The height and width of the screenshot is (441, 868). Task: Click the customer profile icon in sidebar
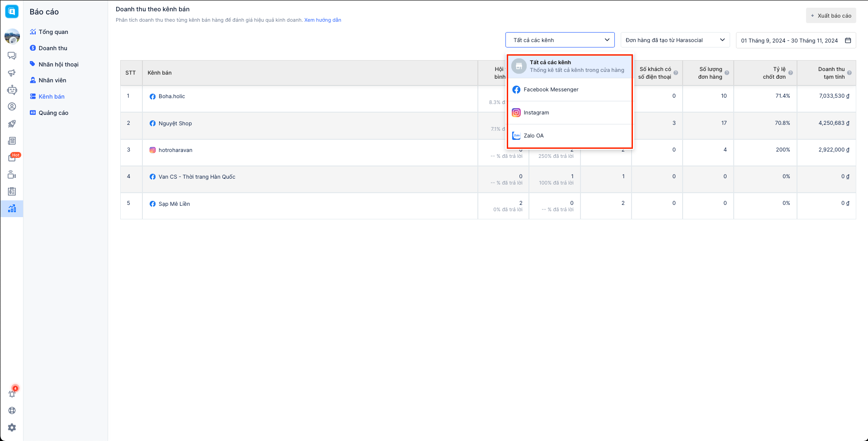tap(12, 107)
